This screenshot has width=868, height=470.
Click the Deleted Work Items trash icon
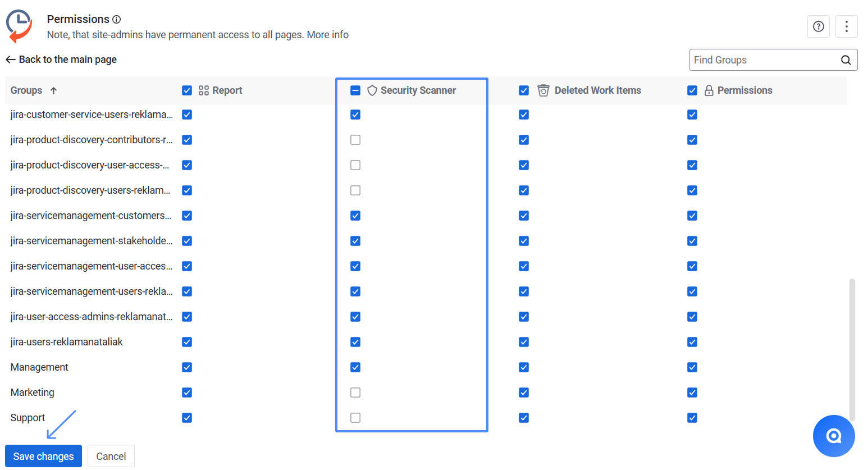click(x=543, y=90)
